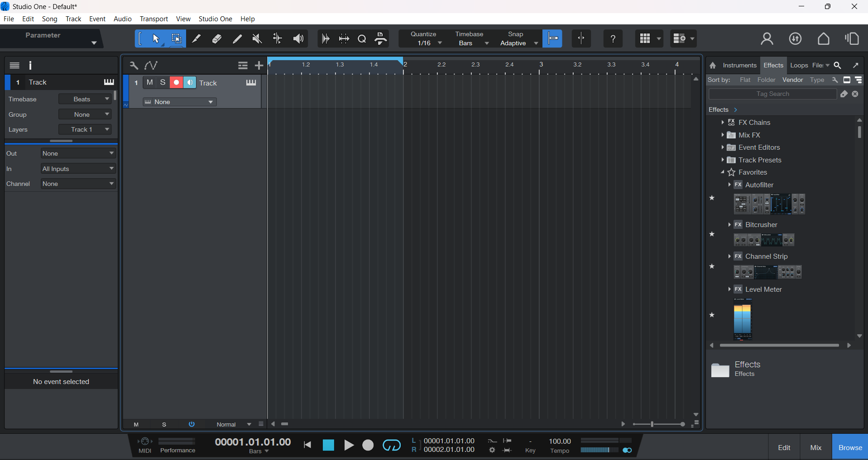Click the Quantize Q icon

tap(362, 39)
